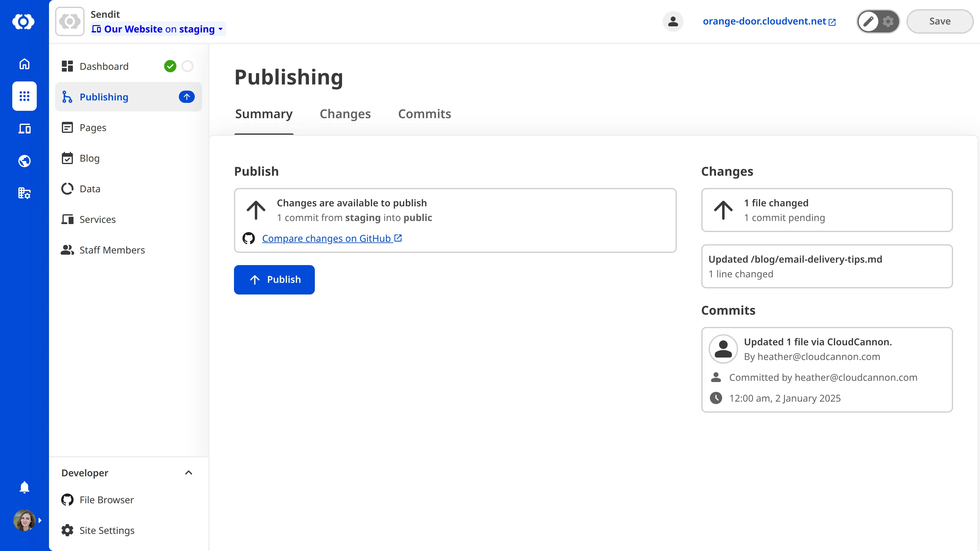Open notifications via the bell icon
This screenshot has width=980, height=551.
[x=24, y=487]
